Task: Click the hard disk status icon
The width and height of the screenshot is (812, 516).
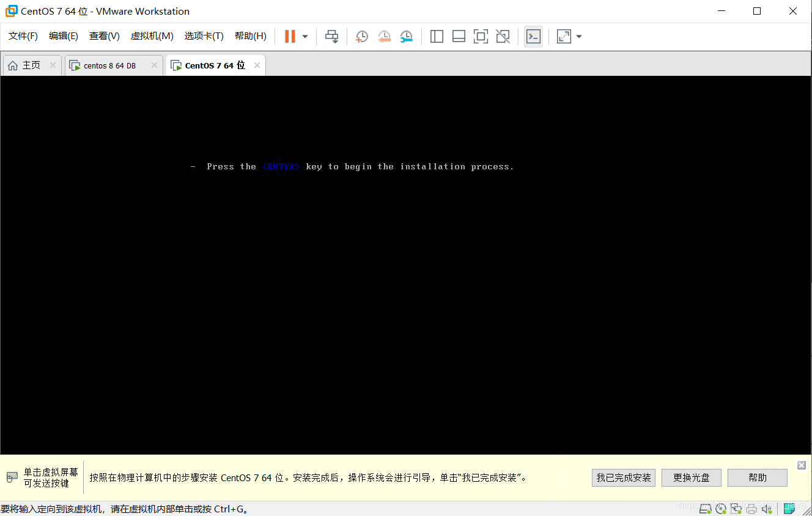Action: [705, 508]
